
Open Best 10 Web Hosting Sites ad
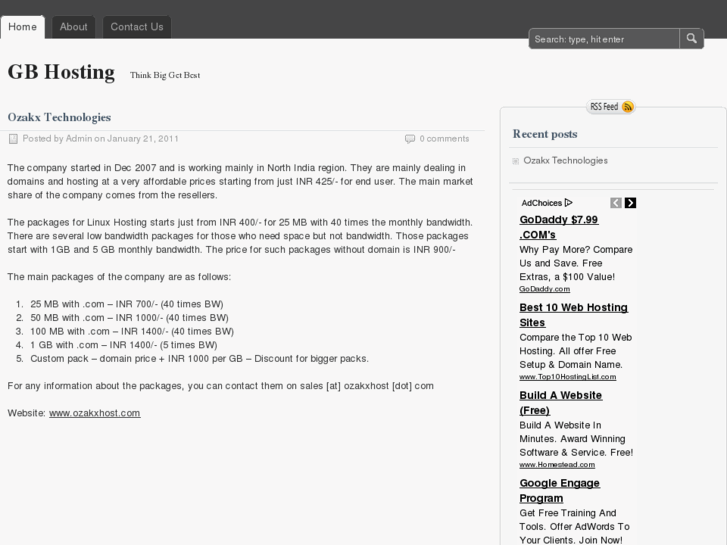[x=574, y=314]
